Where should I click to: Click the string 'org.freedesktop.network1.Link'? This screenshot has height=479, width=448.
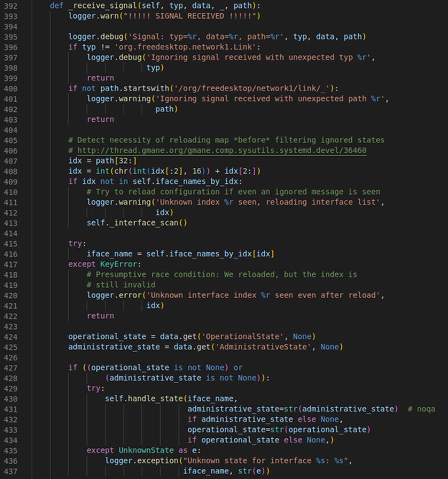pyautogui.click(x=185, y=47)
